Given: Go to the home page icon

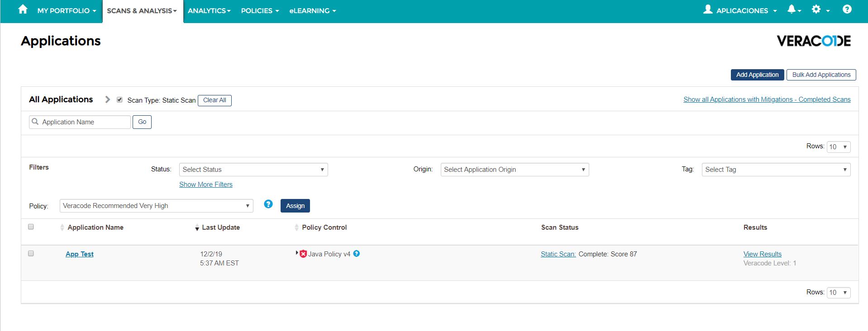Looking at the screenshot, I should point(23,9).
